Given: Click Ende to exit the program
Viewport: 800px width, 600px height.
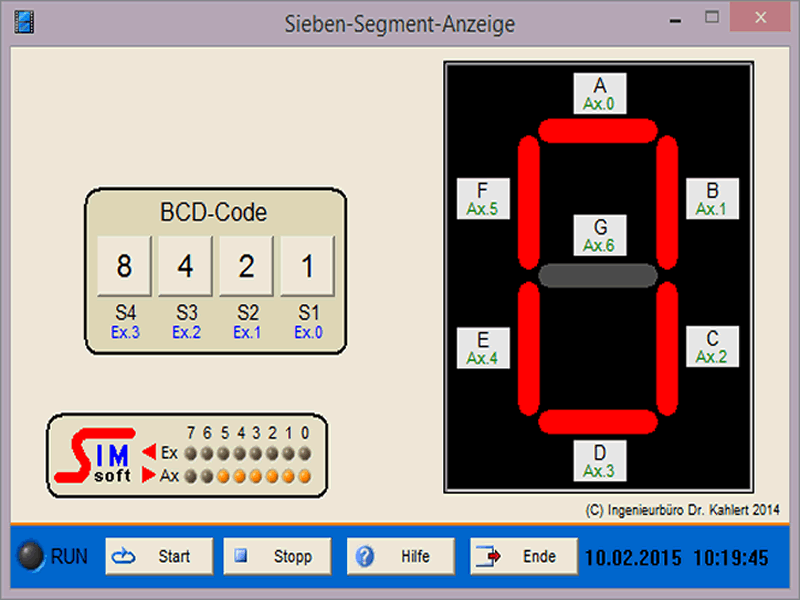Looking at the screenshot, I should coord(524,556).
